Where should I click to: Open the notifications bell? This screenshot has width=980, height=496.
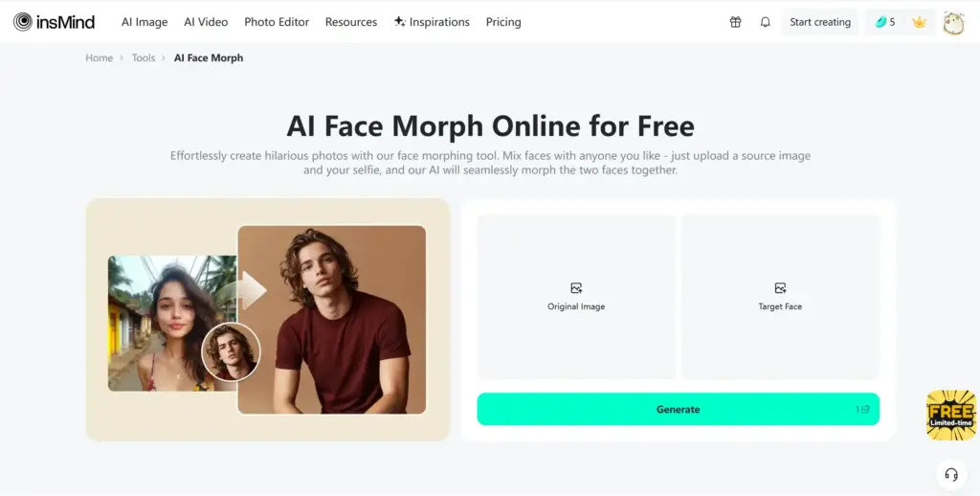tap(765, 22)
